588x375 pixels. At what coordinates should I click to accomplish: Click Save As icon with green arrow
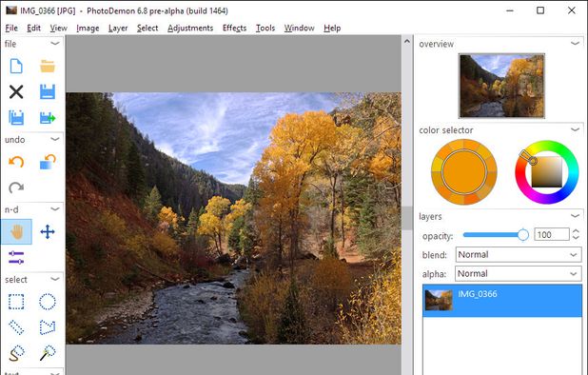click(x=48, y=118)
